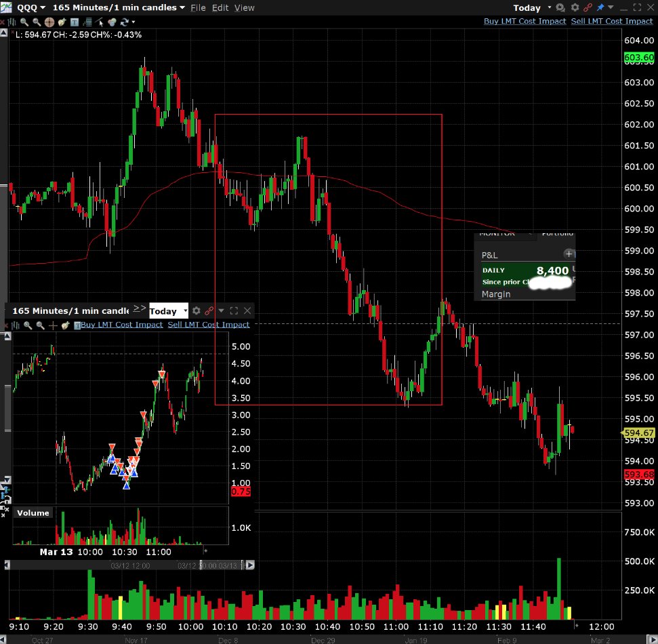Click the money bag icon in main toolbar
Image resolution: width=658 pixels, height=644 pixels.
(x=62, y=22)
